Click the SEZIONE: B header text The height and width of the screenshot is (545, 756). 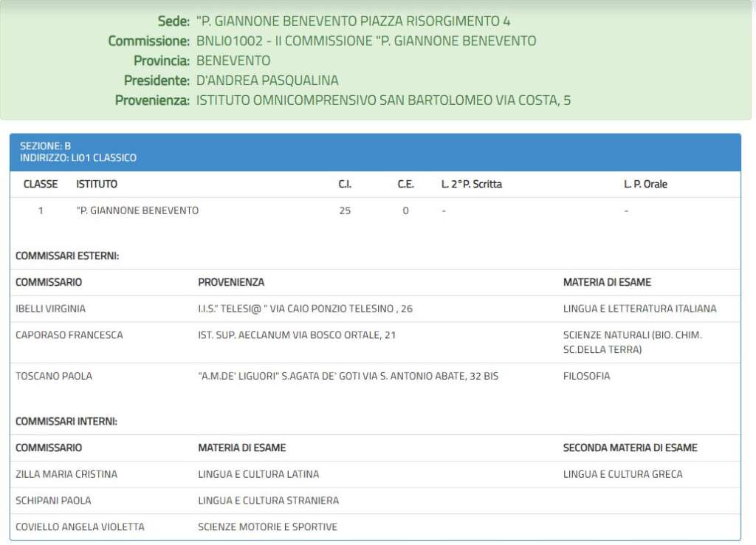(45, 146)
